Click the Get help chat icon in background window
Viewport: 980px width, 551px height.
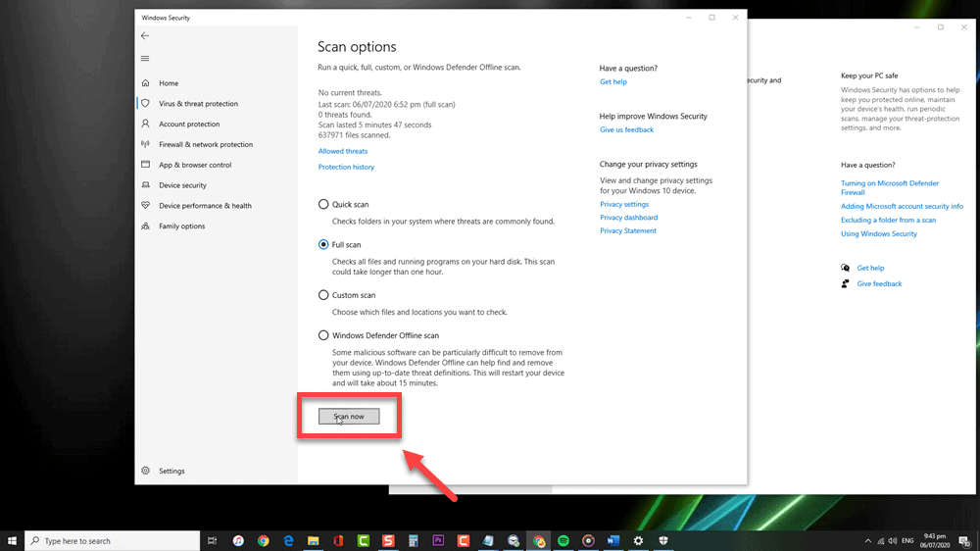[845, 268]
